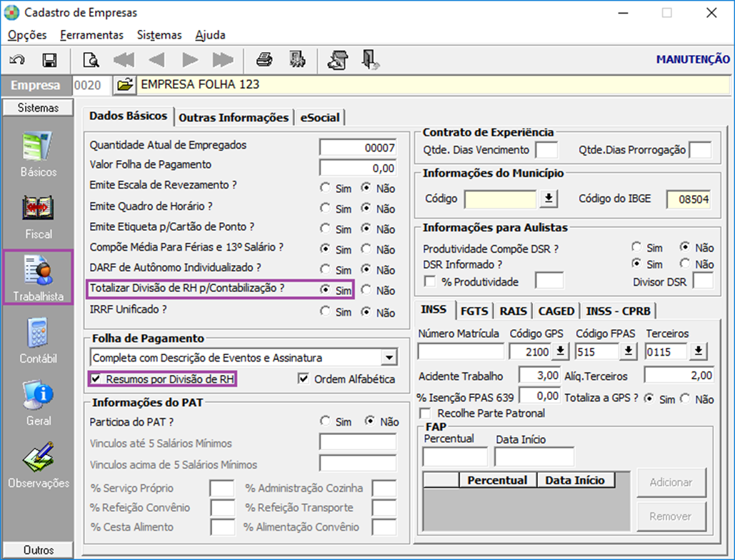Open the Observações sidebar section

click(39, 465)
